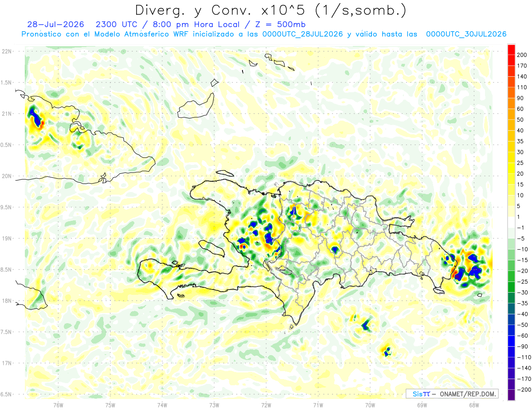Click the positive '90' colorbar label
Image resolution: width=532 pixels, height=411 pixels.
tap(520, 98)
